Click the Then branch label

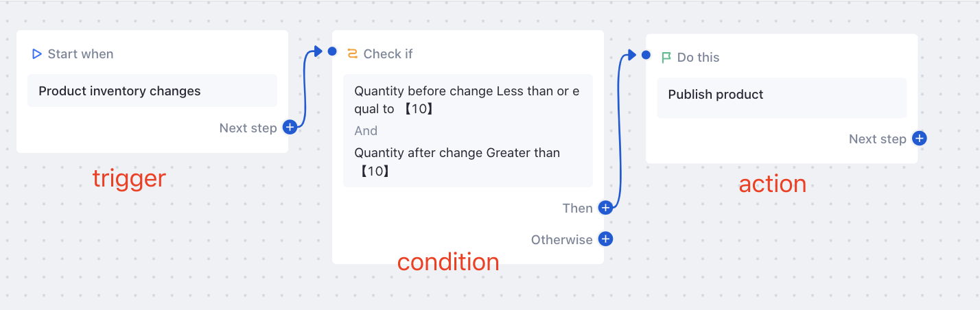tap(577, 208)
